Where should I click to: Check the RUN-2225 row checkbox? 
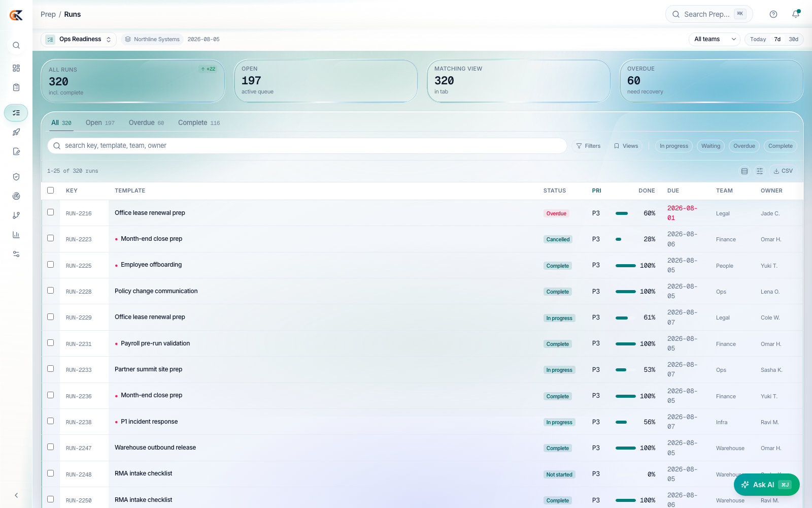(50, 264)
